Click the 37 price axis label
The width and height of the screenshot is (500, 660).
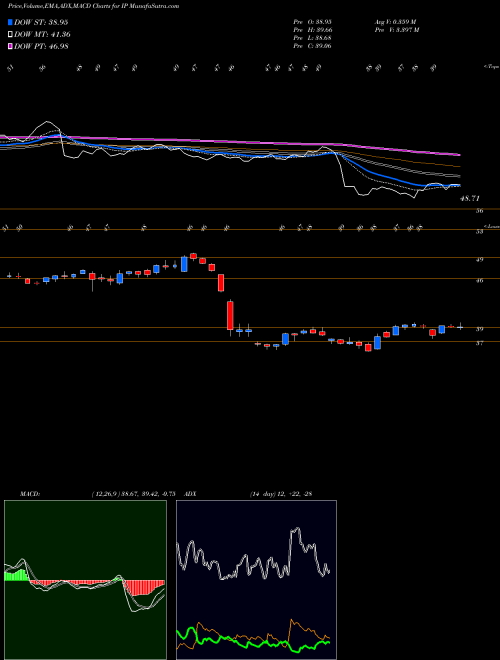[479, 343]
